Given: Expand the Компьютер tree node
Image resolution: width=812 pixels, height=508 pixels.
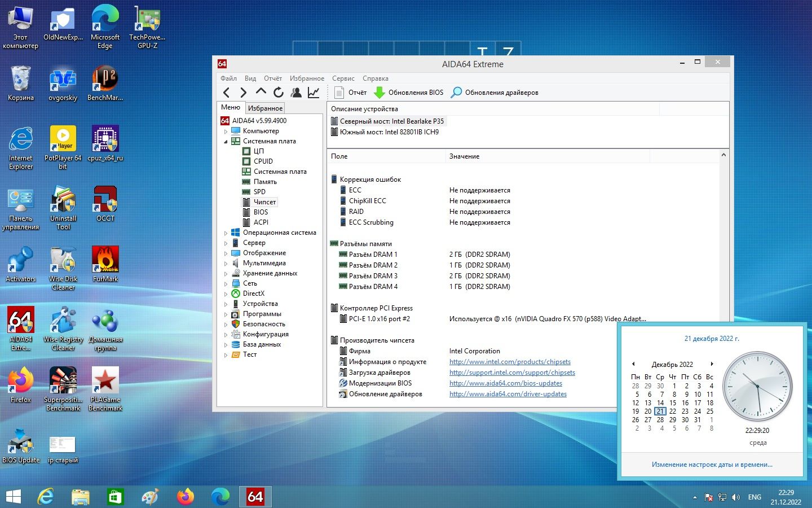Looking at the screenshot, I should [x=226, y=132].
